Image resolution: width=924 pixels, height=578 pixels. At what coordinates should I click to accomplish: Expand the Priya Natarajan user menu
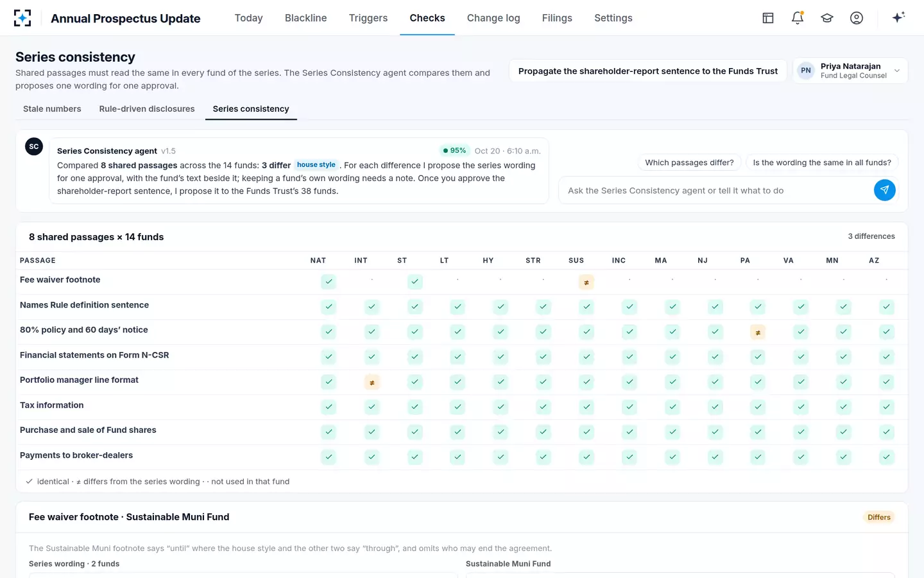(x=850, y=71)
